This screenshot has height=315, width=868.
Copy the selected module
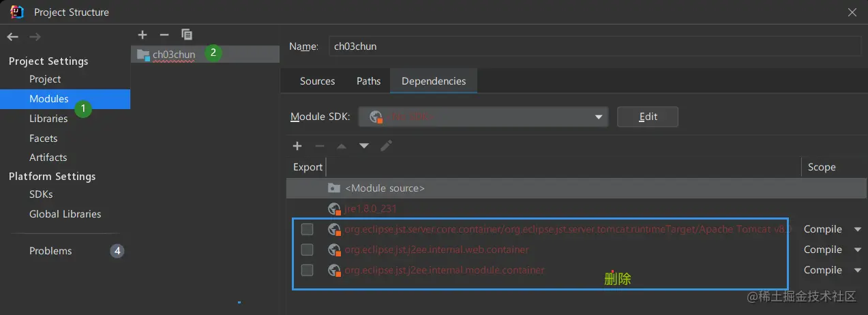(x=186, y=34)
